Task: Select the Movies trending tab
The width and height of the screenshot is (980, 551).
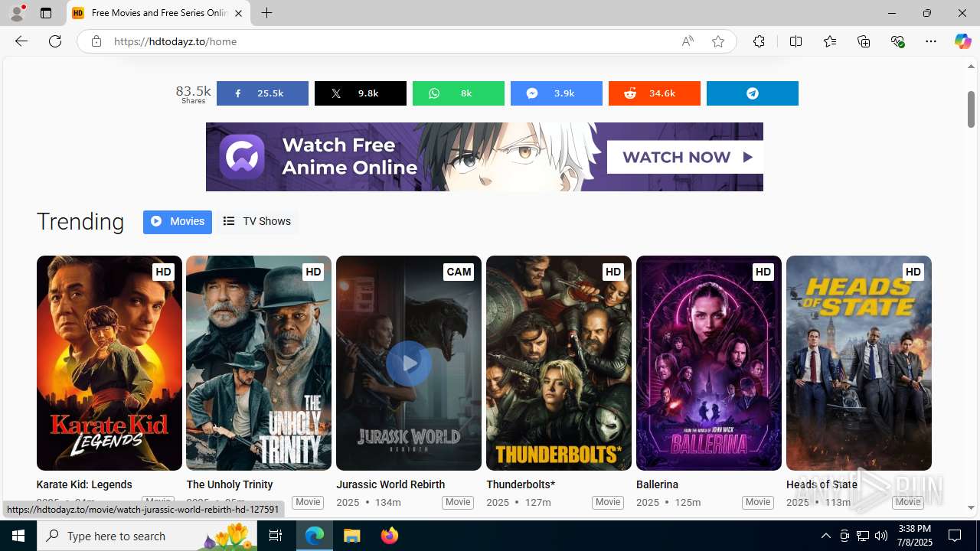Action: [178, 222]
